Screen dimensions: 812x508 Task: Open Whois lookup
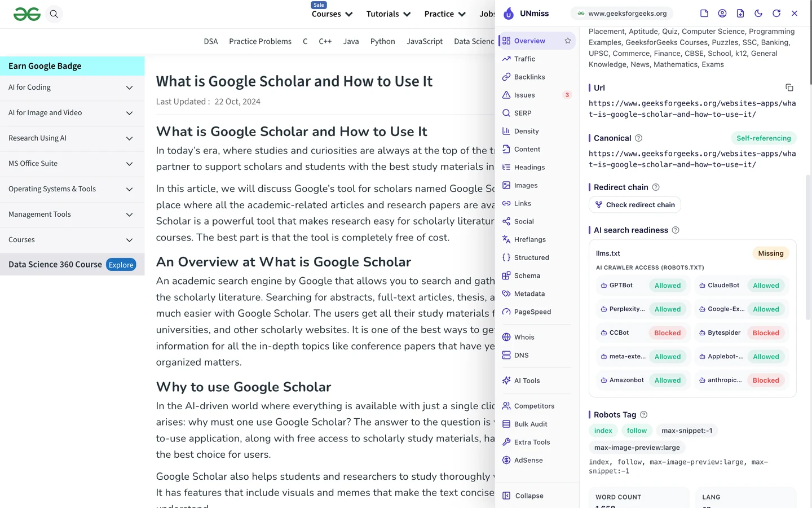coord(537,337)
